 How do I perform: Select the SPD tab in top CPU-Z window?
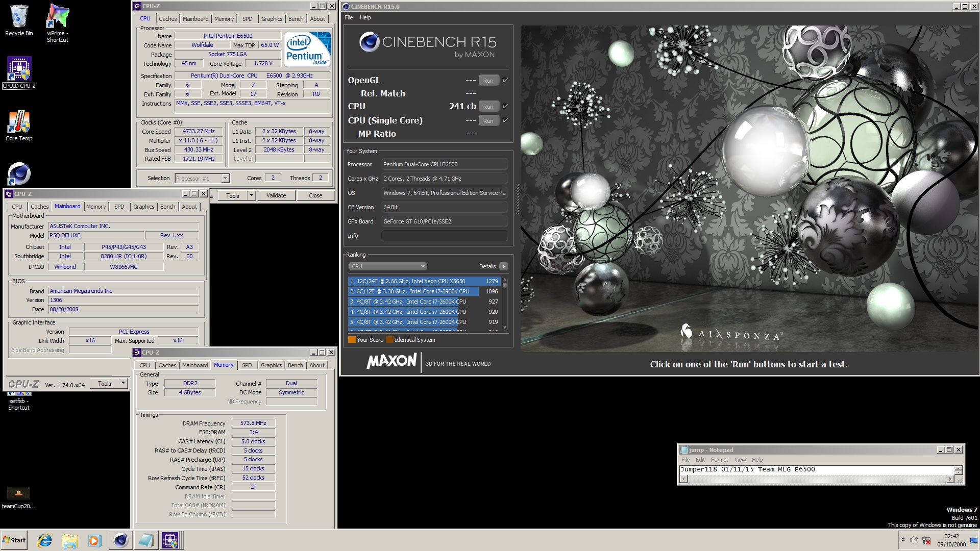(x=248, y=19)
